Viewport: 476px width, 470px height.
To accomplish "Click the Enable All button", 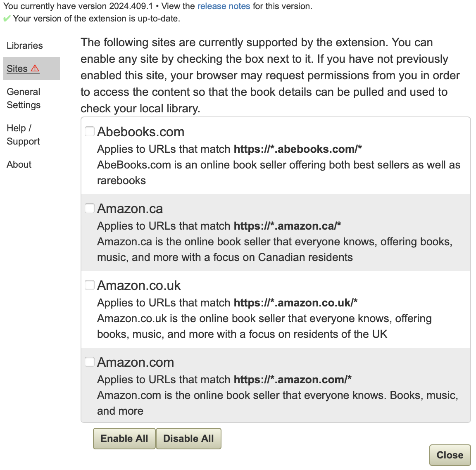I will (124, 438).
